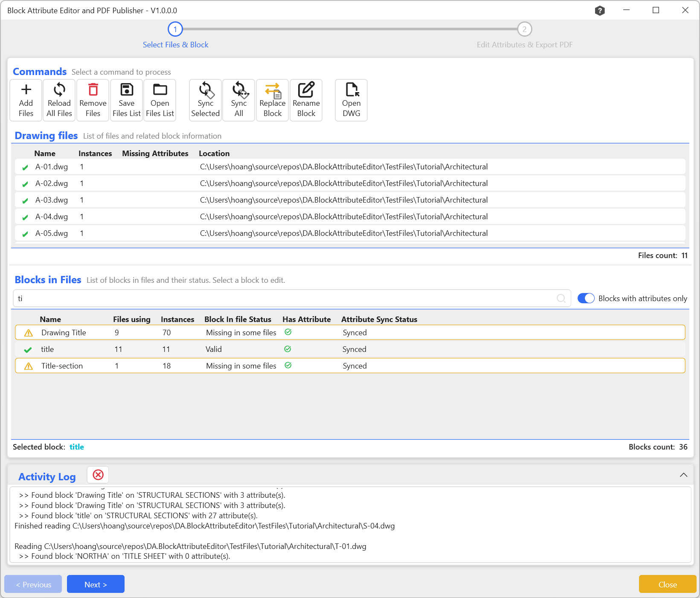Toggle Blocks with attributes only switch

[586, 299]
